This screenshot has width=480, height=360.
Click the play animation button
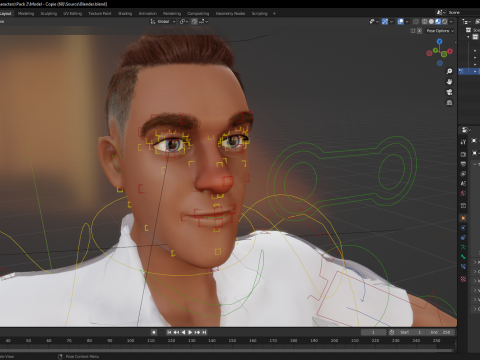[190, 332]
